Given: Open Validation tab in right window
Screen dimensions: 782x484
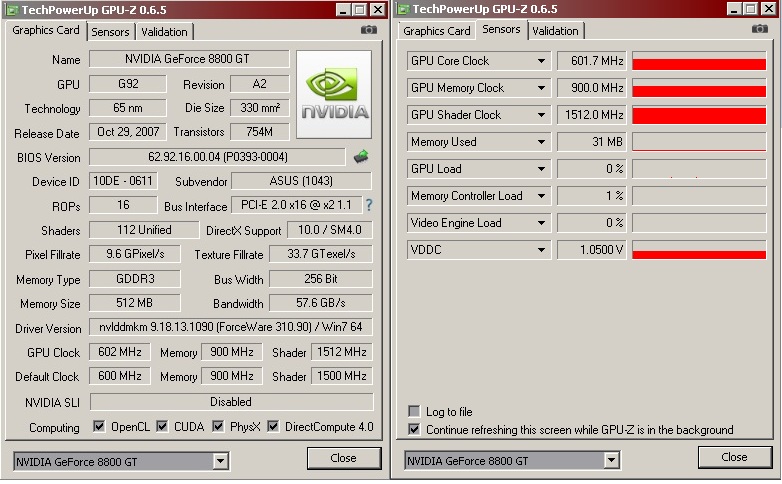Looking at the screenshot, I should click(555, 31).
